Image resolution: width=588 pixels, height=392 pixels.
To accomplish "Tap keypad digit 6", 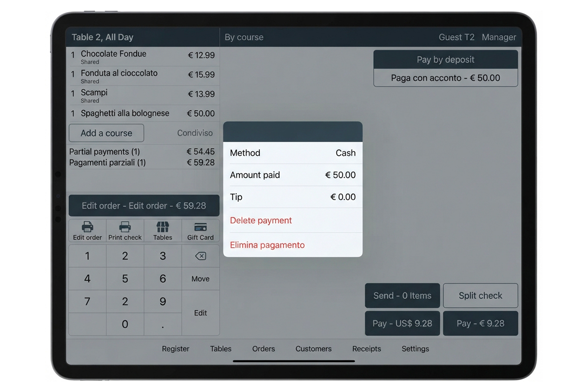I will 163,279.
